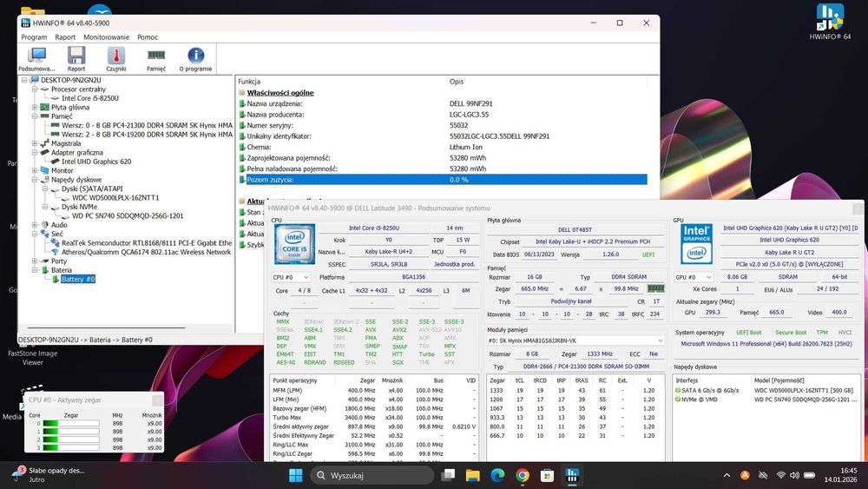Click the Core 3 clock usage bar

tap(71, 448)
